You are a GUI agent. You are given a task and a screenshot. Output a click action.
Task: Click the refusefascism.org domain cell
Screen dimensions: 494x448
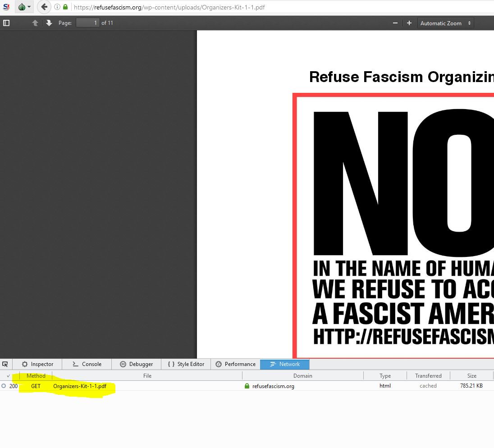[x=273, y=386]
